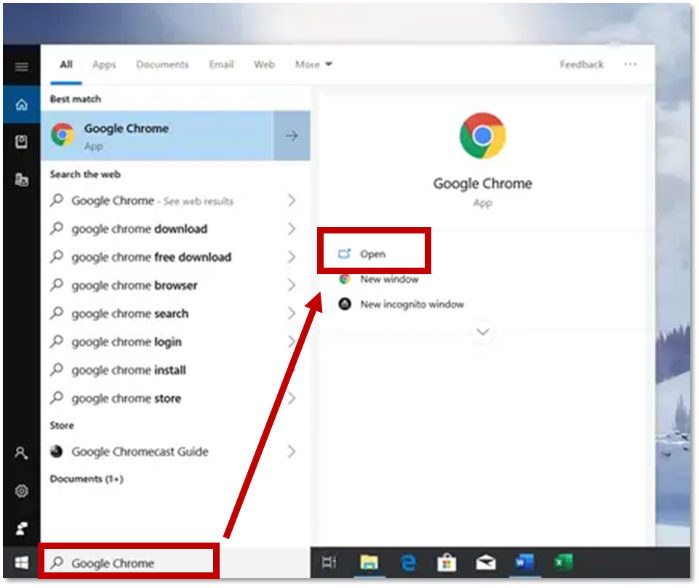Expand chevron for 'google chrome free download'

point(292,257)
